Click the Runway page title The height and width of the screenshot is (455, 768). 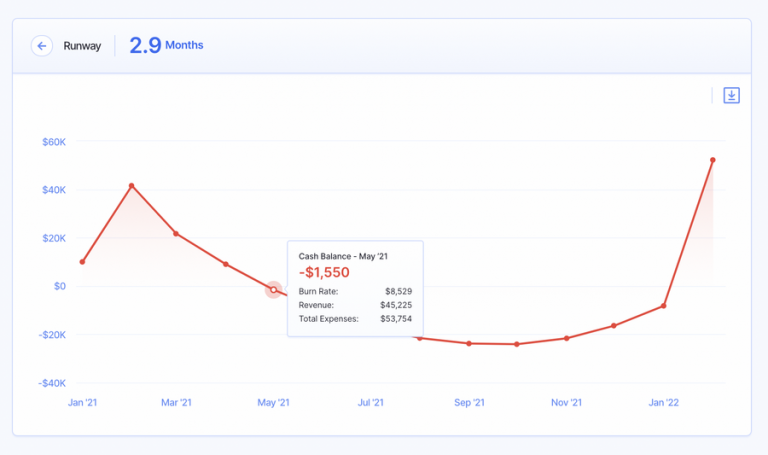coord(82,46)
